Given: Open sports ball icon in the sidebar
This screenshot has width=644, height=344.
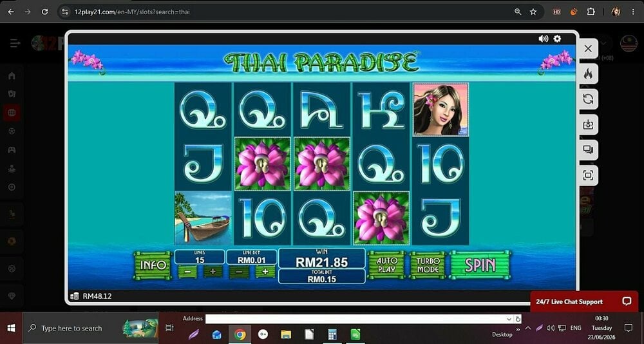Looking at the screenshot, I should click(x=12, y=131).
